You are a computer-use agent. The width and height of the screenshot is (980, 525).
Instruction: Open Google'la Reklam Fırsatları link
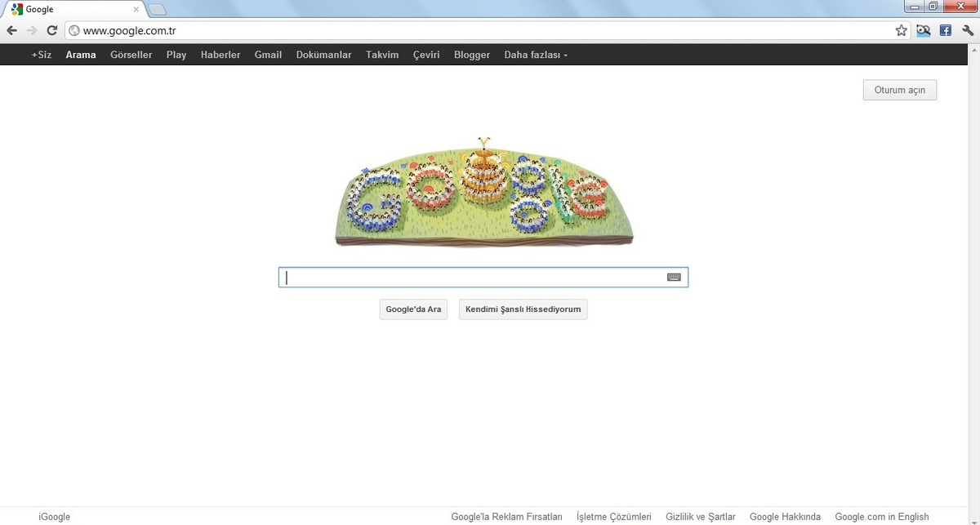[x=507, y=517]
